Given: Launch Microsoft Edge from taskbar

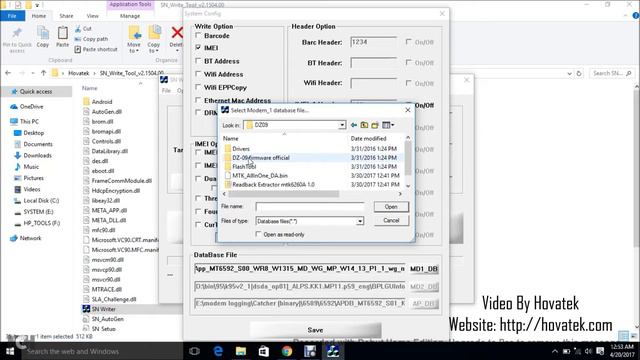Looking at the screenshot, I should [218, 351].
